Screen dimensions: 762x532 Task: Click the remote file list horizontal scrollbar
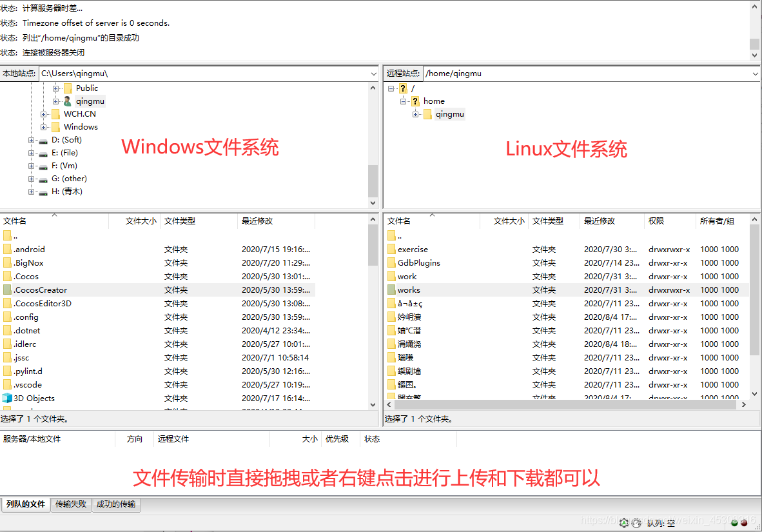pos(566,404)
